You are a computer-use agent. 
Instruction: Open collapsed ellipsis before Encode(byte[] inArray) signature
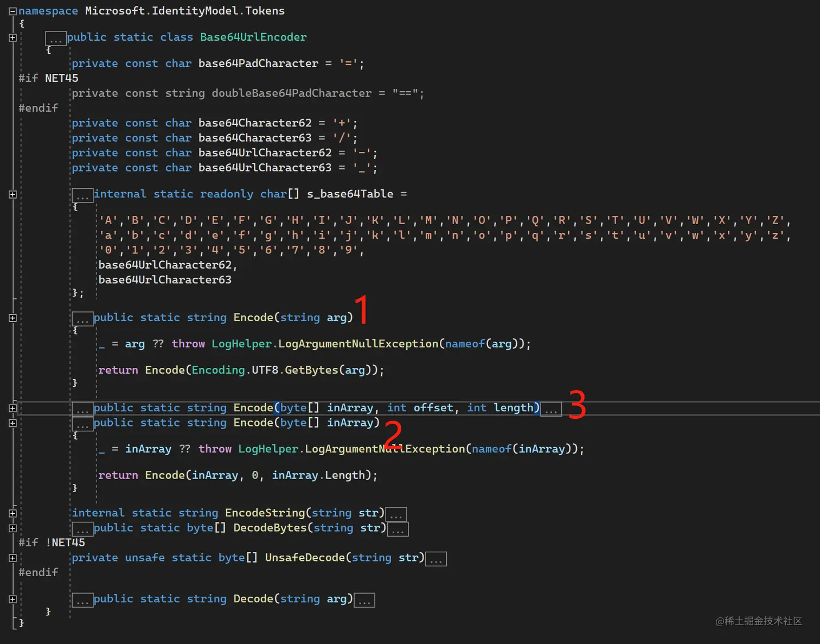82,424
